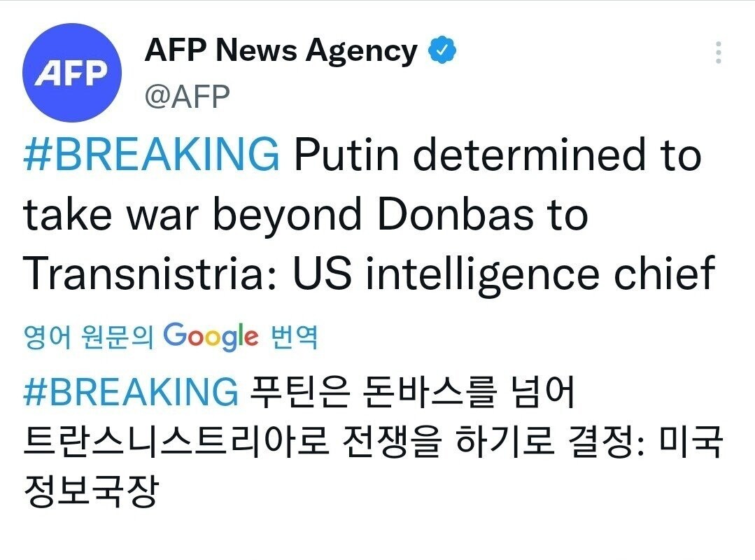Open the three-dot more options menu
This screenshot has height=560, width=755.
(718, 52)
